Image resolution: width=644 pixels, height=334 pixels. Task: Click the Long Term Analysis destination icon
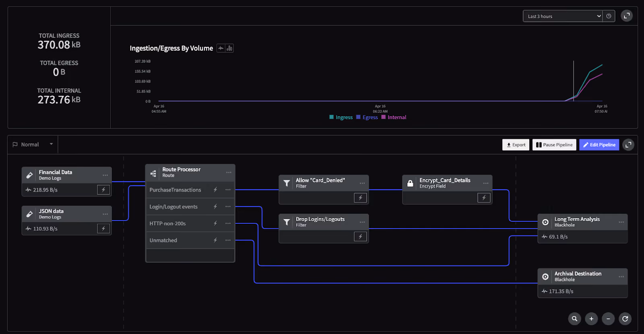tap(545, 222)
